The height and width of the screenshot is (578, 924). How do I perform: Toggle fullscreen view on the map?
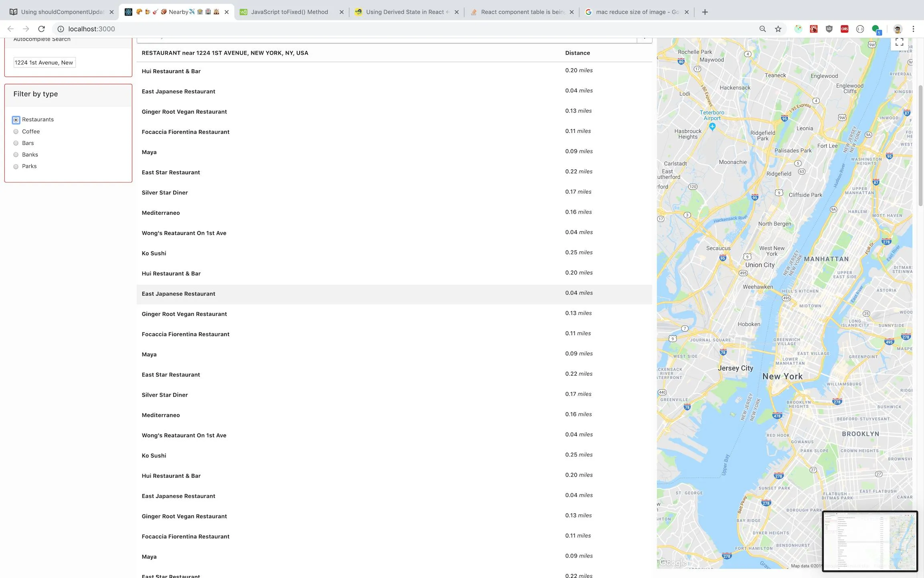click(899, 42)
